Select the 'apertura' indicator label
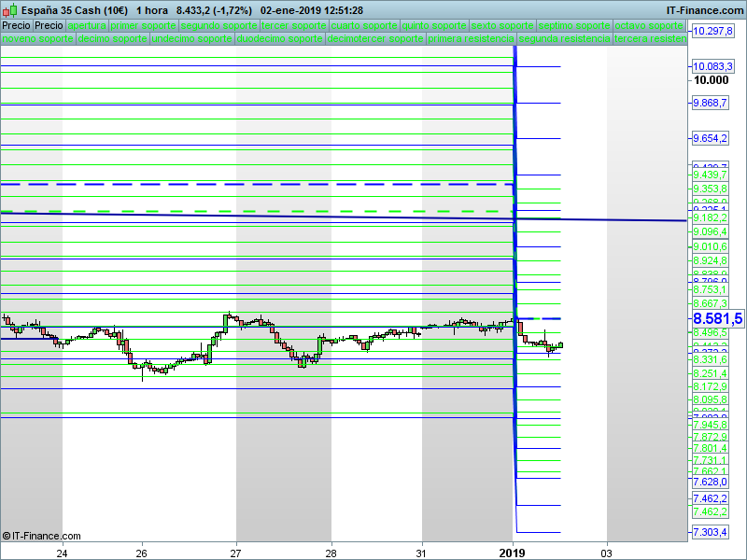Image resolution: width=747 pixels, height=560 pixels. [x=87, y=25]
